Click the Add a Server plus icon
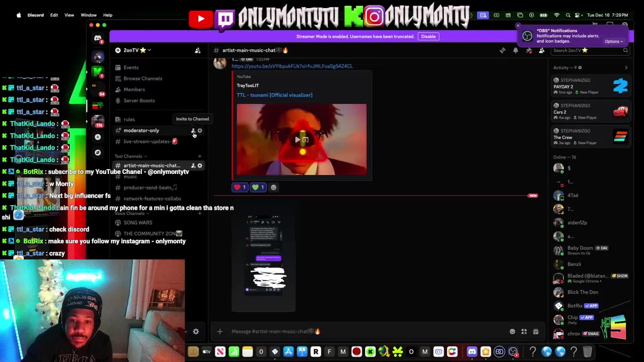 pos(98,137)
